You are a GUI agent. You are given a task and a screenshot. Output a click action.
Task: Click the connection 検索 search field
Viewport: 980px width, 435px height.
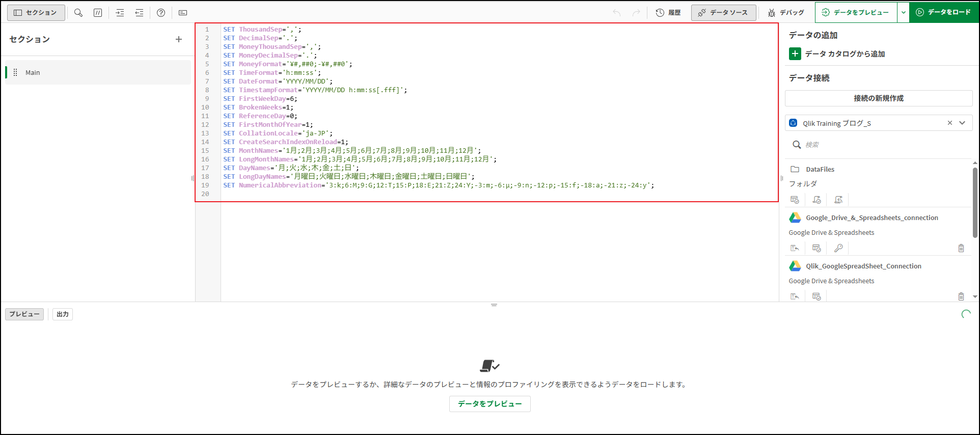(879, 145)
